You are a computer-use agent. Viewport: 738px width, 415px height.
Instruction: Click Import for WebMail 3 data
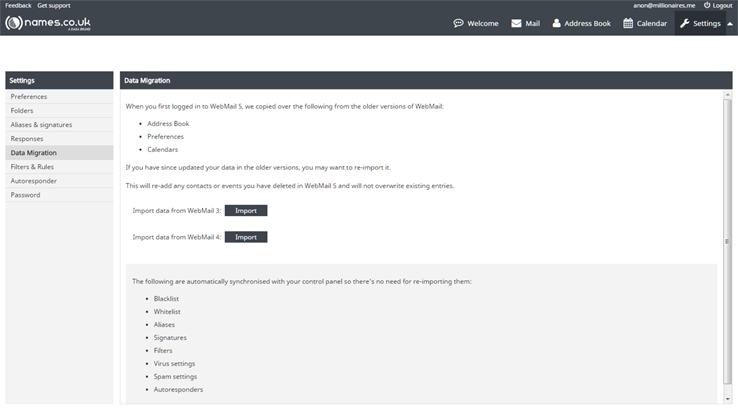(246, 211)
